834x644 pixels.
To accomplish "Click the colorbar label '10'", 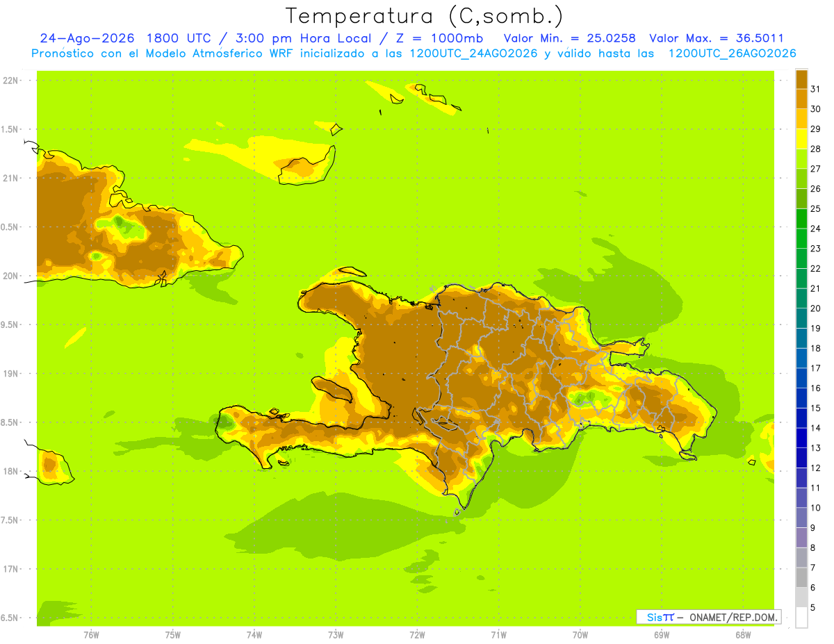I will click(815, 507).
